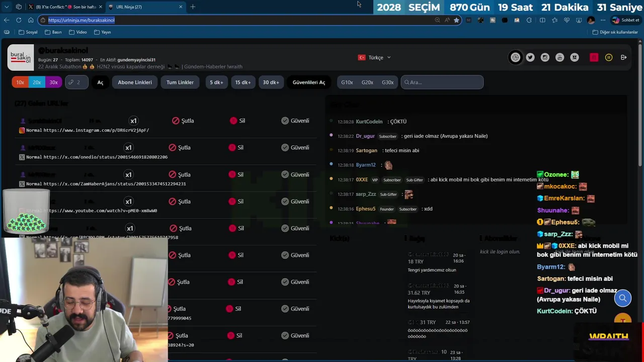
Task: Toggle split screen browser icon
Action: click(x=542, y=20)
